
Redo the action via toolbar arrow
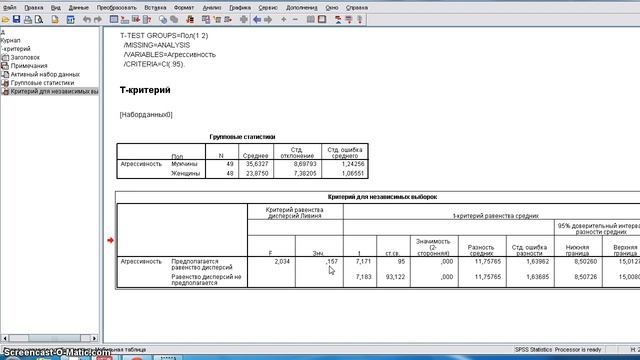coord(98,20)
